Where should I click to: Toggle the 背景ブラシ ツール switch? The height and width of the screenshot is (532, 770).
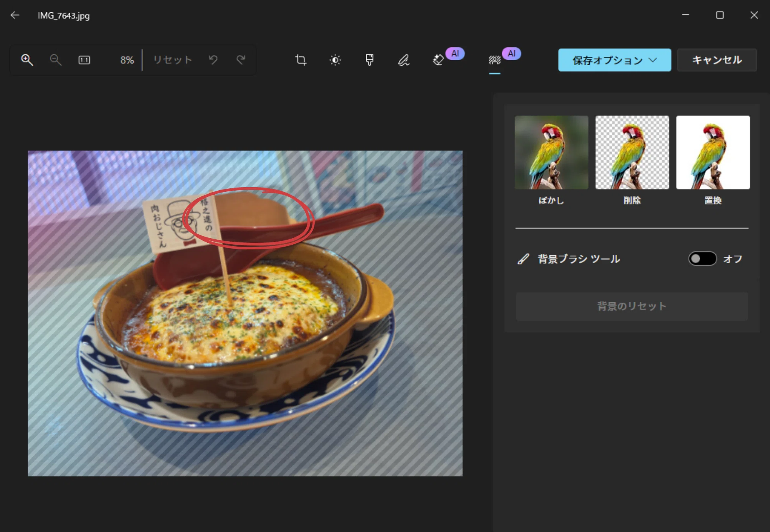pyautogui.click(x=702, y=259)
